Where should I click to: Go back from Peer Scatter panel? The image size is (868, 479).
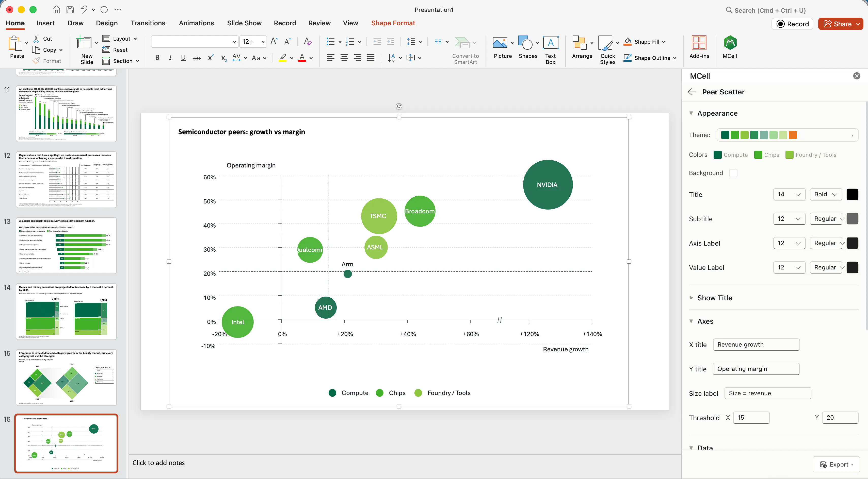(x=692, y=92)
